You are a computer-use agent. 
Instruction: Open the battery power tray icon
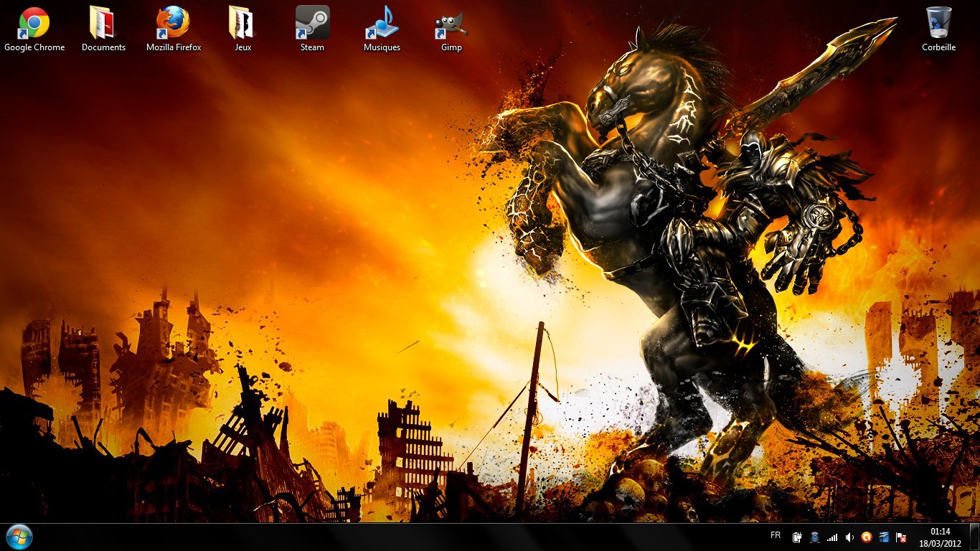tap(797, 537)
